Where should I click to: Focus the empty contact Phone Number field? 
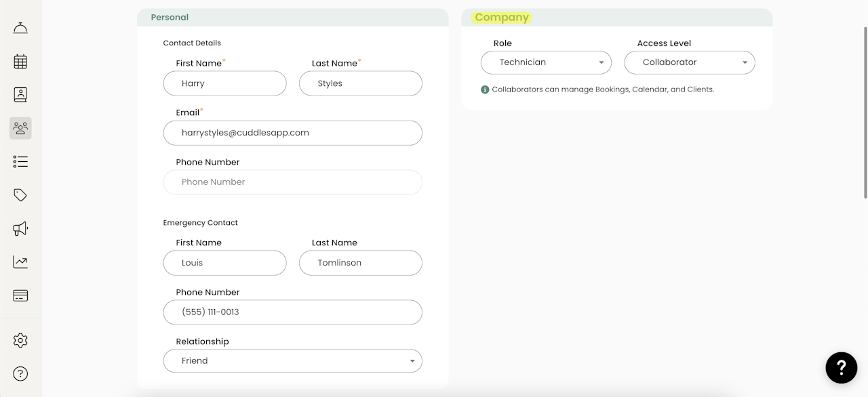click(x=292, y=182)
